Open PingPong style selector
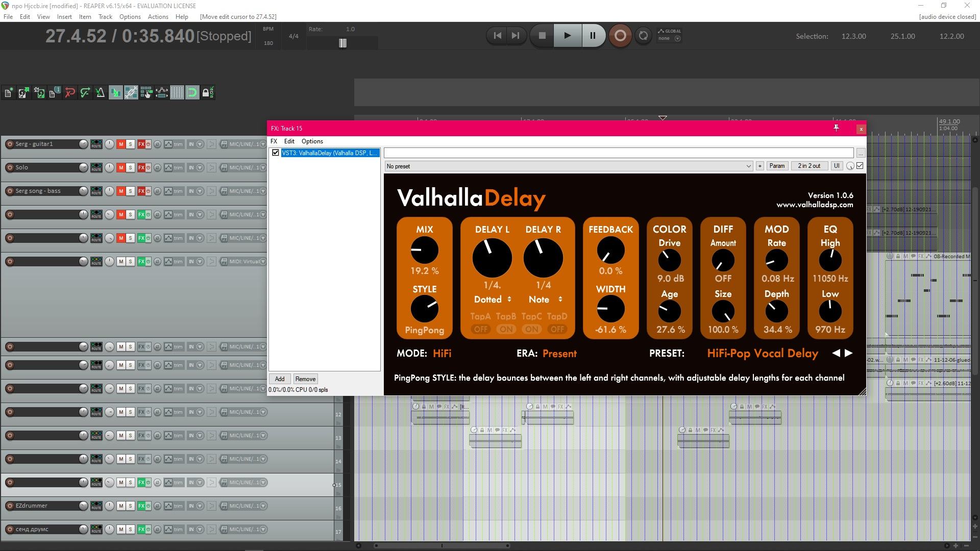Image resolution: width=980 pixels, height=551 pixels. click(x=424, y=330)
